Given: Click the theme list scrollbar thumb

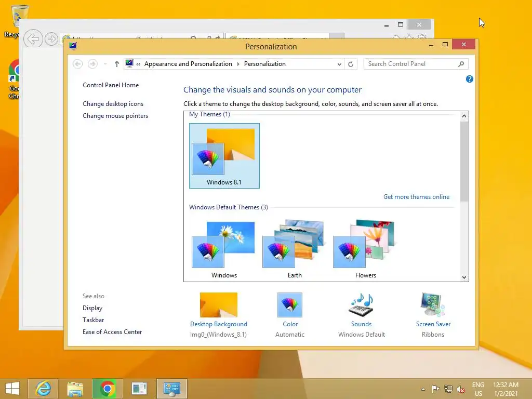Looking at the screenshot, I should pyautogui.click(x=464, y=161).
